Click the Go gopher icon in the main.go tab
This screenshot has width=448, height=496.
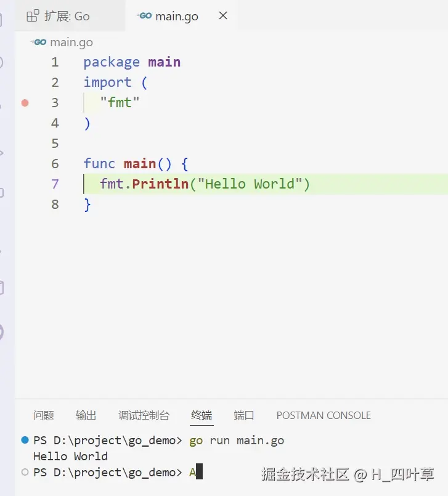145,16
